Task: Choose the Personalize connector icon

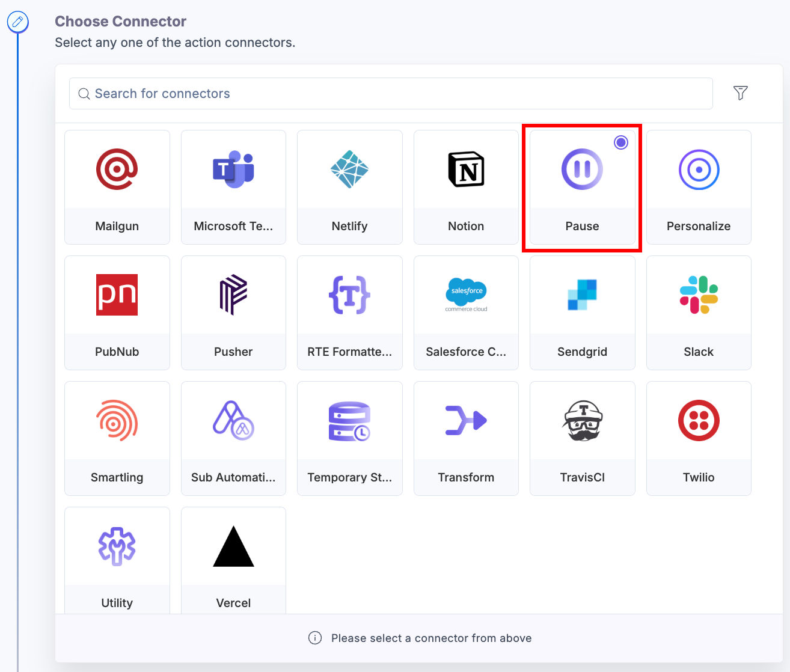Action: pyautogui.click(x=699, y=170)
